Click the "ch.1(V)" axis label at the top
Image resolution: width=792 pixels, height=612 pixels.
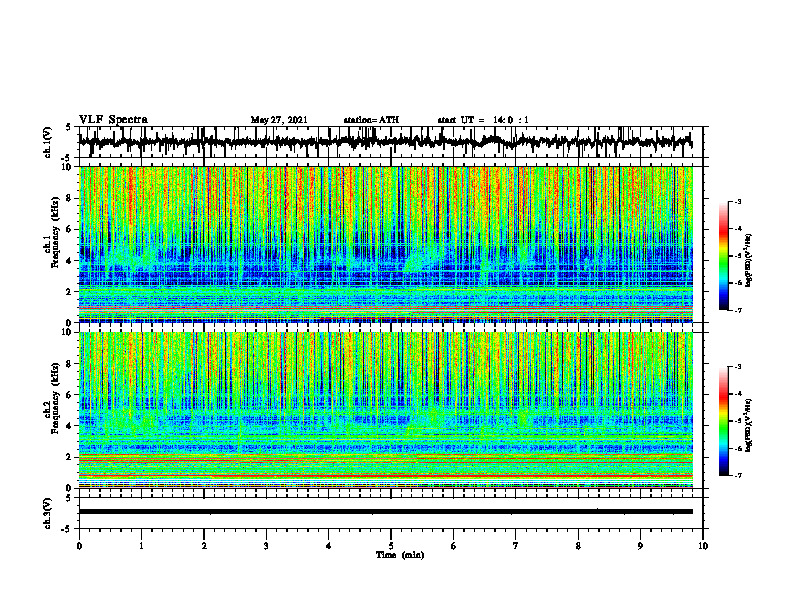[48, 142]
